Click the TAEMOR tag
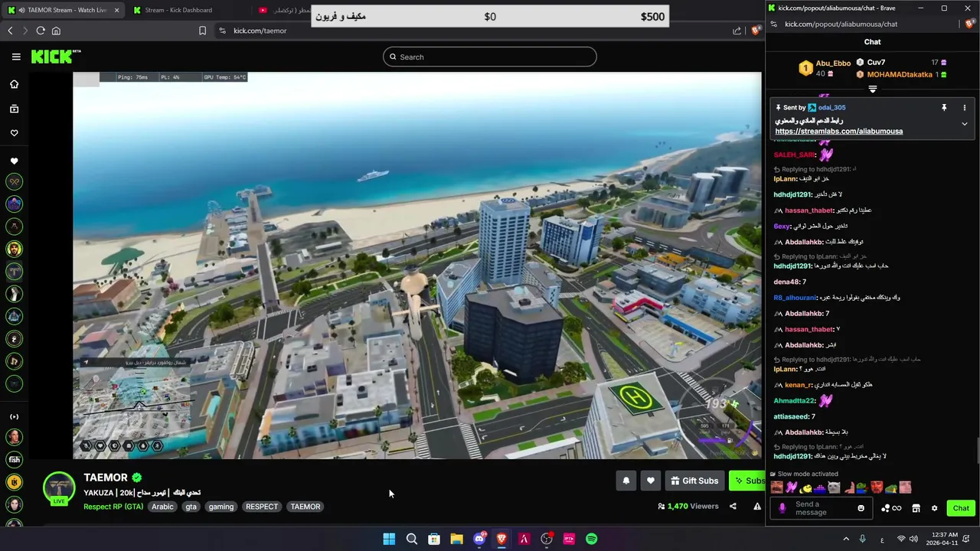The width and height of the screenshot is (980, 551). click(305, 507)
